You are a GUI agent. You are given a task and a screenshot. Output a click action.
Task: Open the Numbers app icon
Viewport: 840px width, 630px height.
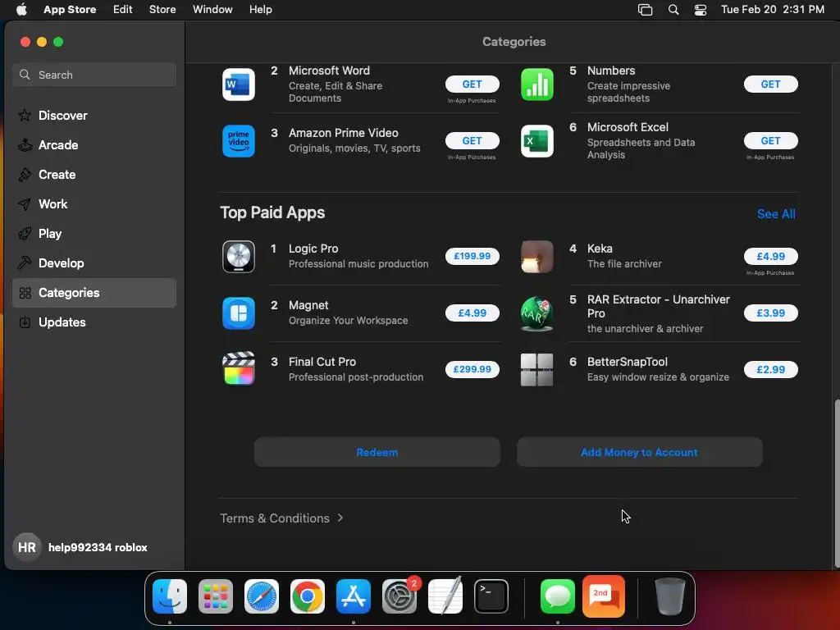coord(536,84)
